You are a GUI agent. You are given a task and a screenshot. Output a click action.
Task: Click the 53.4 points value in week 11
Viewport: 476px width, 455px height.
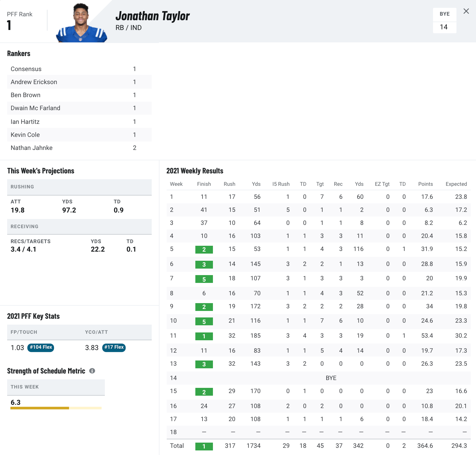coord(427,336)
